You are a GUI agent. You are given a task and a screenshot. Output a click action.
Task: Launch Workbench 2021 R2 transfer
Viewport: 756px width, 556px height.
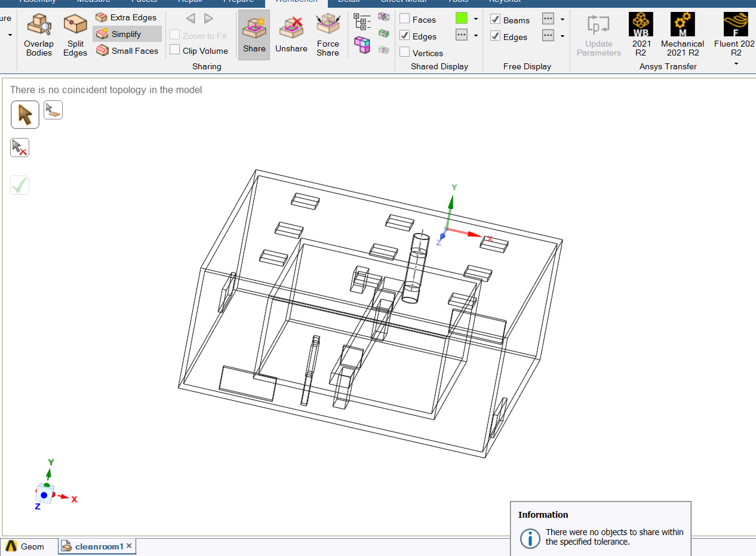pyautogui.click(x=641, y=35)
